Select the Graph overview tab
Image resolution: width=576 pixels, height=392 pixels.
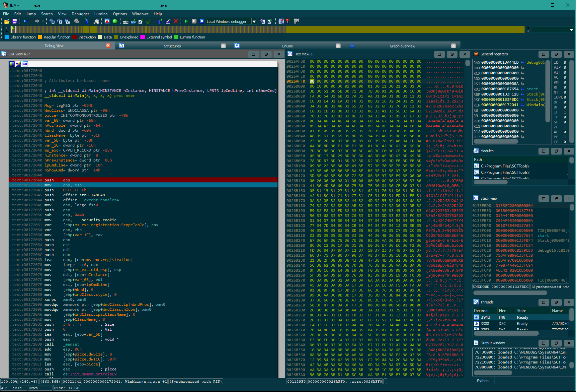pos(402,46)
